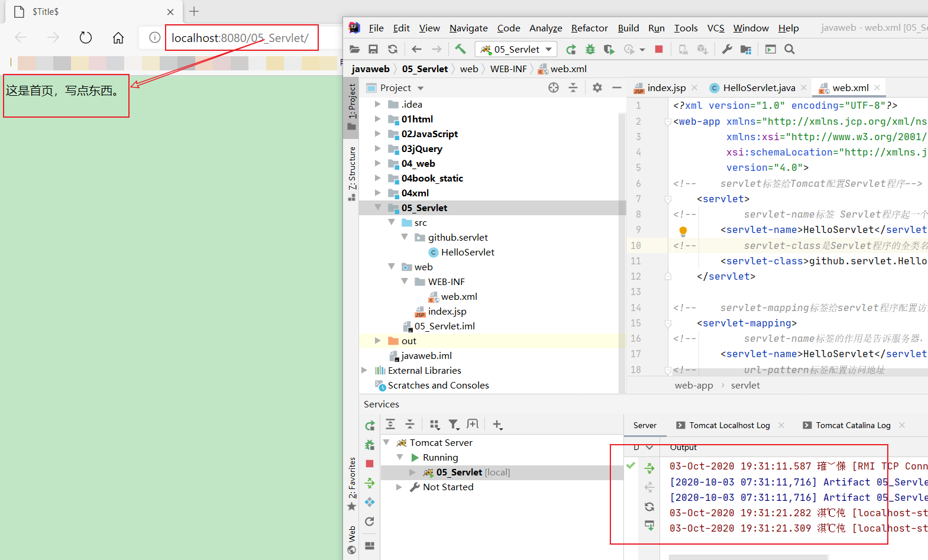Open run configuration 05_Servlet dropdown
The width and height of the screenshot is (928, 560).
[517, 49]
